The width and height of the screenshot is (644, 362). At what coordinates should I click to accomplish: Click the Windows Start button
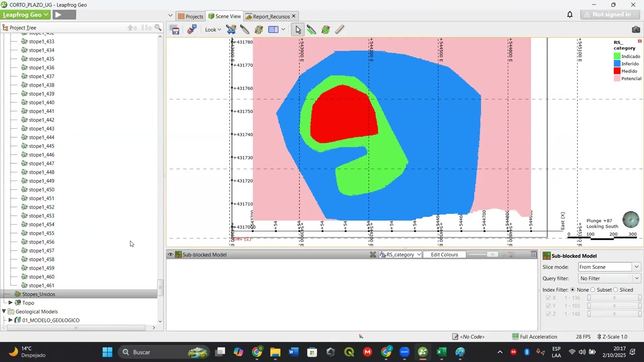coord(108,352)
